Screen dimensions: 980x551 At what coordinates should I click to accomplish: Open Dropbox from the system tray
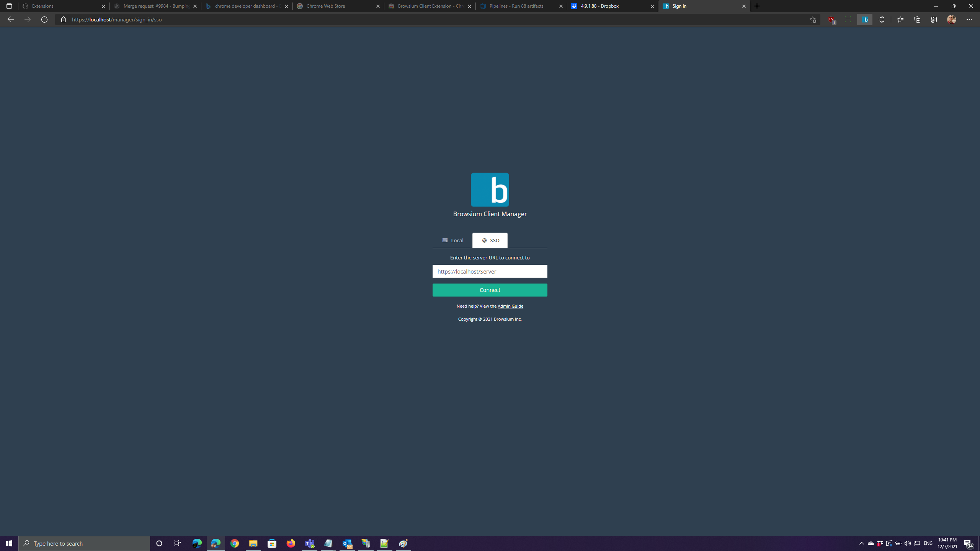(x=879, y=543)
